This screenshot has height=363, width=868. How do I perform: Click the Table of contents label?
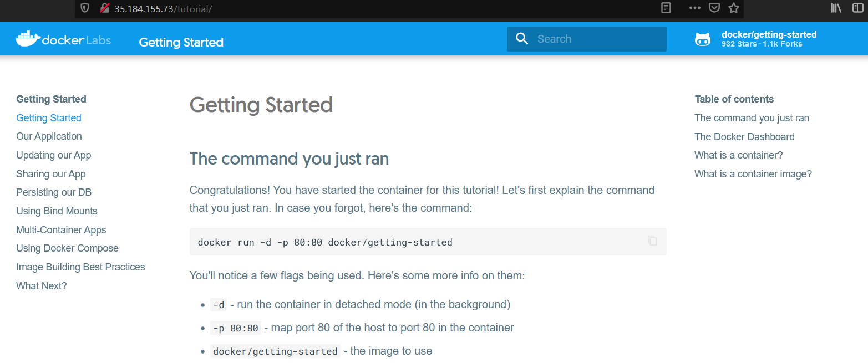coord(734,99)
